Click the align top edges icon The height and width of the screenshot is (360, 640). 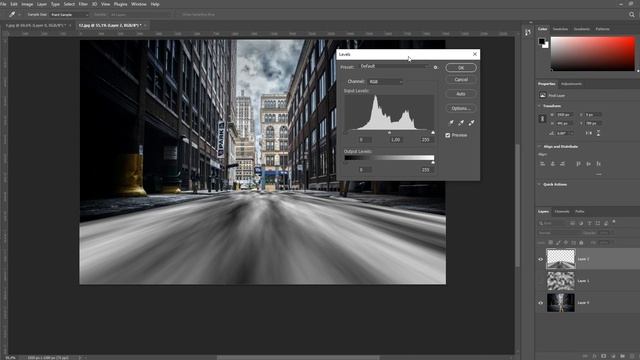tap(578, 164)
